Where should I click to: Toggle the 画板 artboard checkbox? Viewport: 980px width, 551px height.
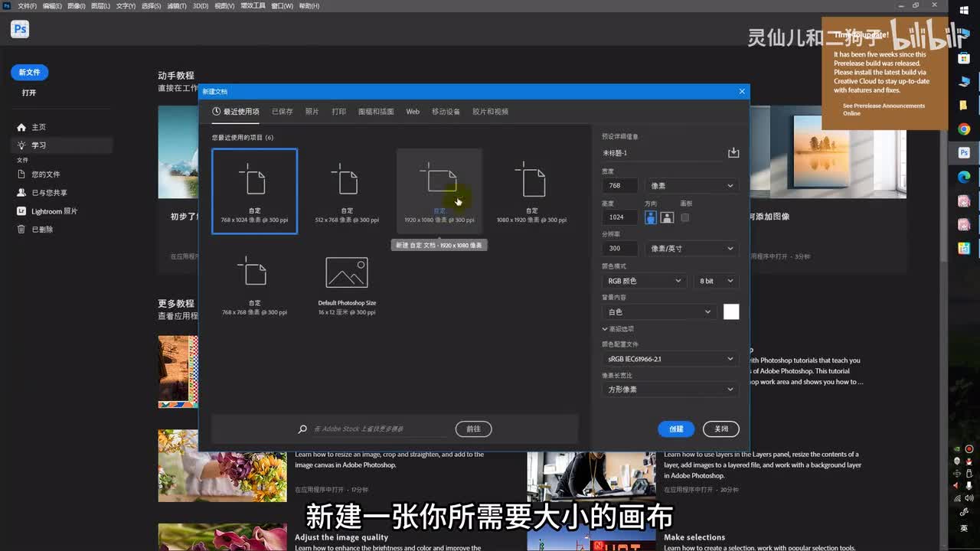(x=685, y=217)
